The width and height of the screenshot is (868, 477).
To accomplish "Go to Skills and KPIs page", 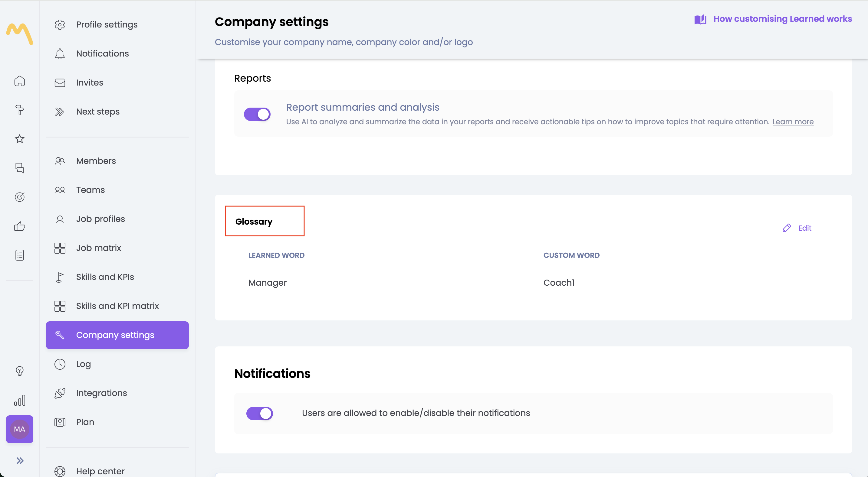I will [105, 277].
